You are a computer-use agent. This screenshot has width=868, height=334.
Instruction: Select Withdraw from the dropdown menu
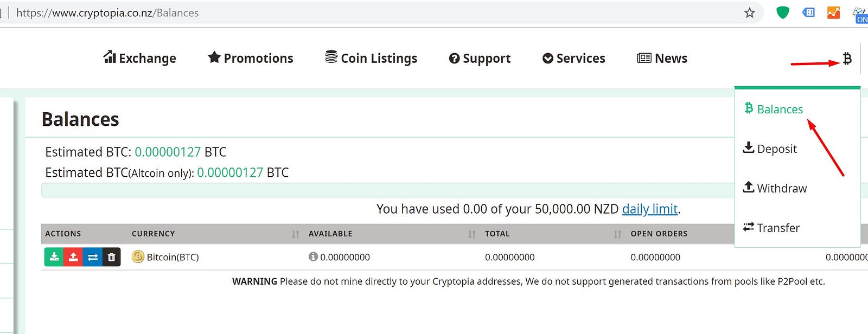pyautogui.click(x=775, y=188)
